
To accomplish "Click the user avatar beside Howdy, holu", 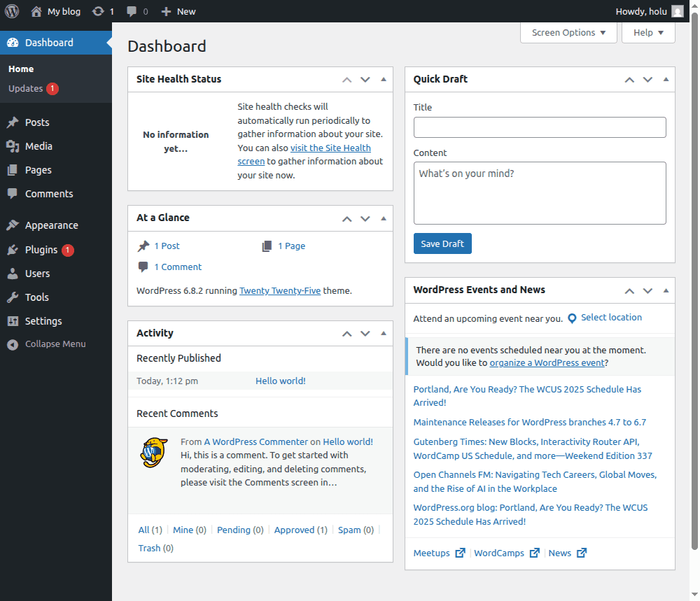I will click(678, 12).
